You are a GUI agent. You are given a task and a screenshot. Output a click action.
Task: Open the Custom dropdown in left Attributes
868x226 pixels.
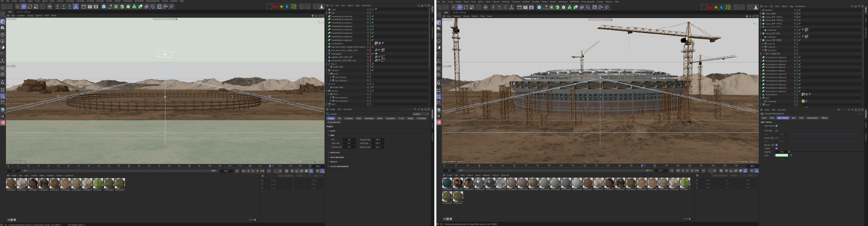pos(420,114)
